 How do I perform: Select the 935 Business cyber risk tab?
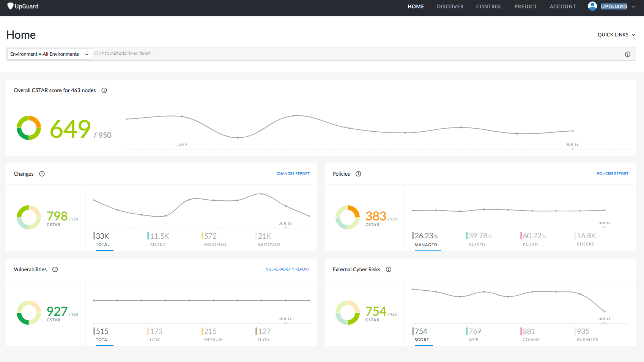(x=587, y=335)
